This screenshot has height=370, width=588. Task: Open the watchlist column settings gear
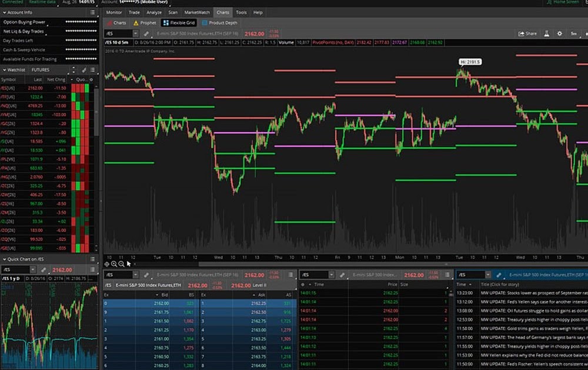91,79
